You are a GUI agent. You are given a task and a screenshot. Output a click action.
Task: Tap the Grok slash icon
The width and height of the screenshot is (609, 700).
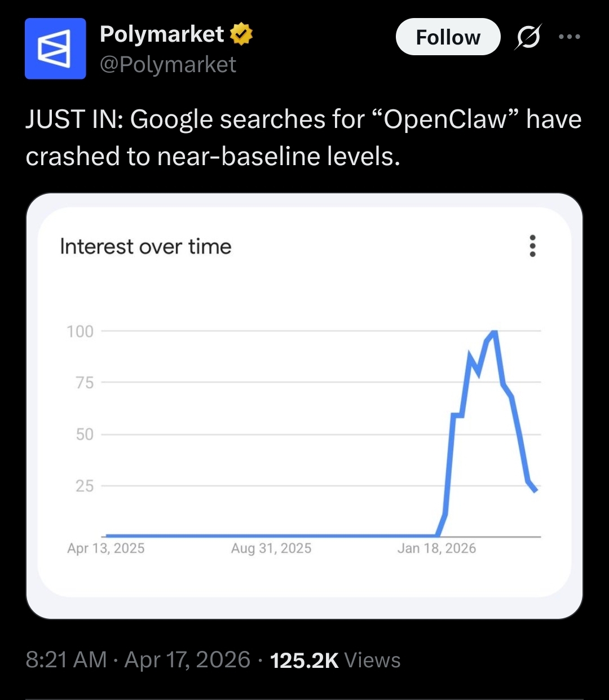coord(528,37)
